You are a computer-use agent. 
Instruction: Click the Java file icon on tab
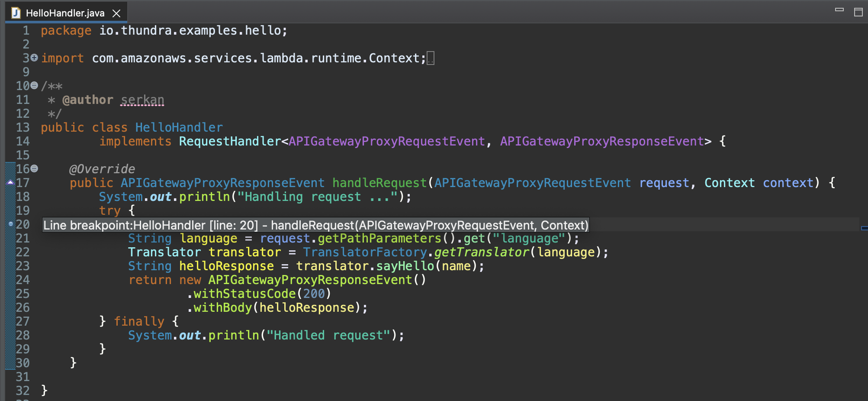16,13
